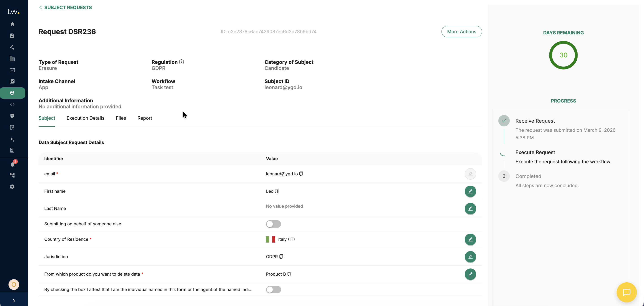Expand the sidebar with bottom chevron
The height and width of the screenshot is (306, 644).
coord(14,300)
